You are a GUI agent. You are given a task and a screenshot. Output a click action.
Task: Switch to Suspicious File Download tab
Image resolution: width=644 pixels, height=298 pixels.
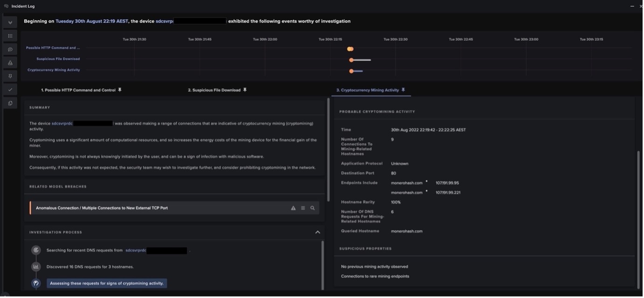tap(214, 90)
